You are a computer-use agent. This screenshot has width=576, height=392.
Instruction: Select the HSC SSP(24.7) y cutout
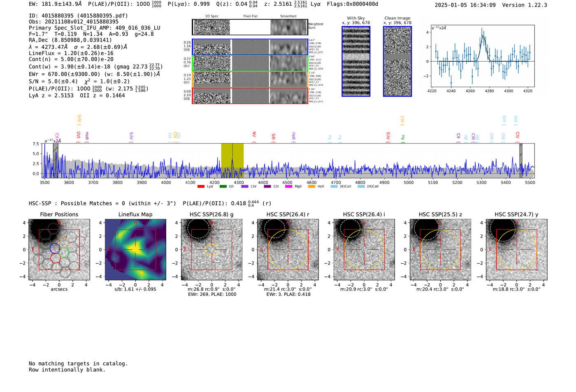pos(517,250)
